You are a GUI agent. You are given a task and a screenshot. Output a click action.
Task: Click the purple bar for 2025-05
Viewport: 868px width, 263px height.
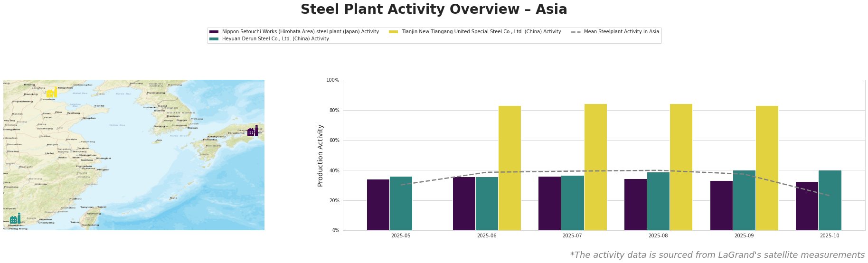click(x=378, y=205)
